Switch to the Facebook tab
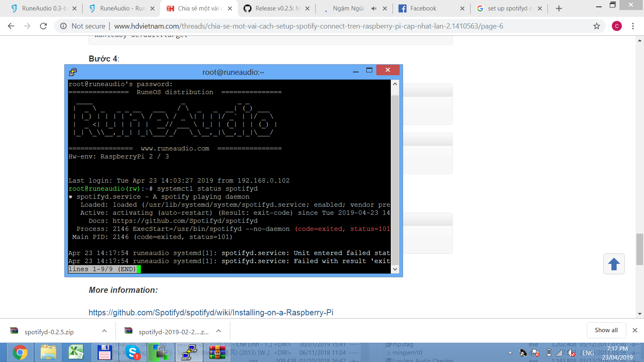The height and width of the screenshot is (362, 644). tap(423, 8)
